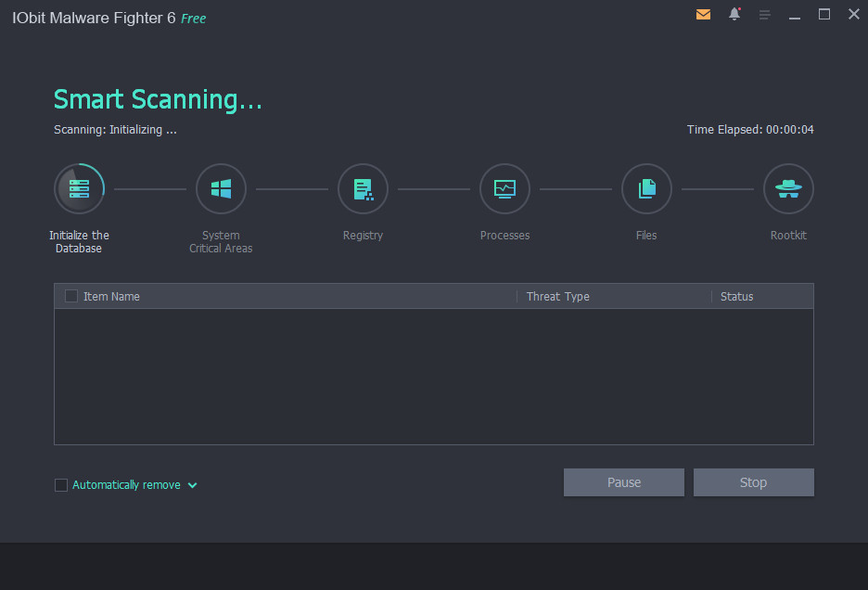Viewport: 868px width, 590px height.
Task: Click the Item Name column header
Action: [111, 296]
